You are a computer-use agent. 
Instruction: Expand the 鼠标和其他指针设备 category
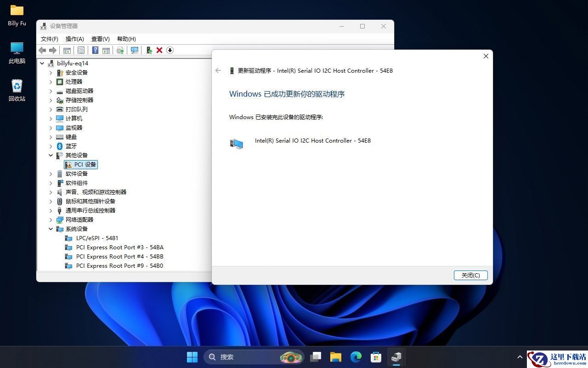click(x=51, y=201)
